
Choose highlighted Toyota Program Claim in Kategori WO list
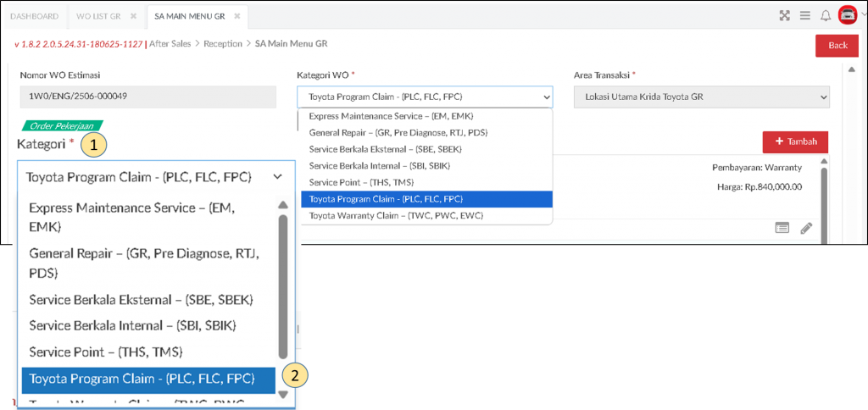point(426,199)
